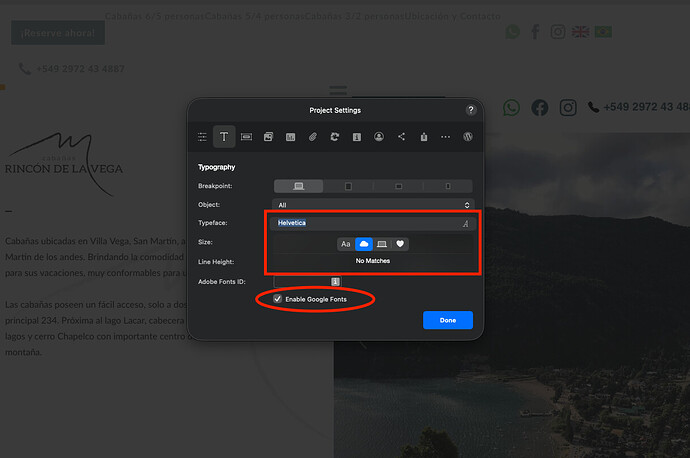
Task: Click the Typeface field containing Helvetica
Action: [x=360, y=224]
